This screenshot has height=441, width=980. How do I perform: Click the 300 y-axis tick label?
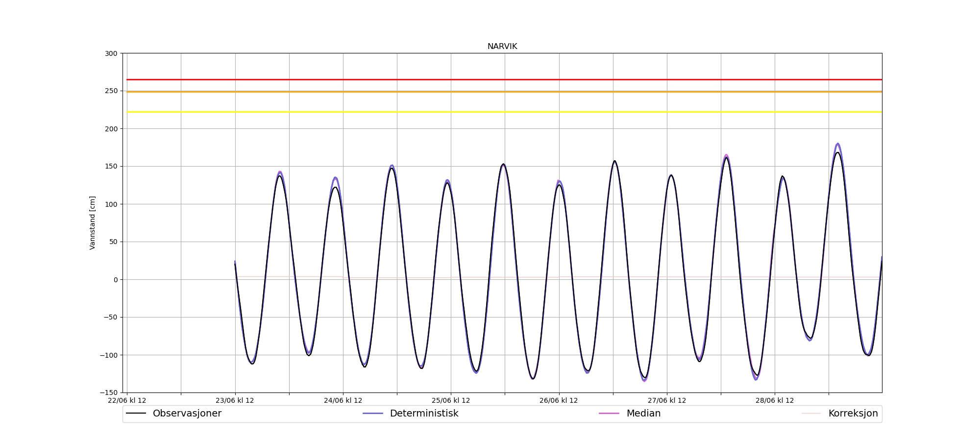[112, 53]
